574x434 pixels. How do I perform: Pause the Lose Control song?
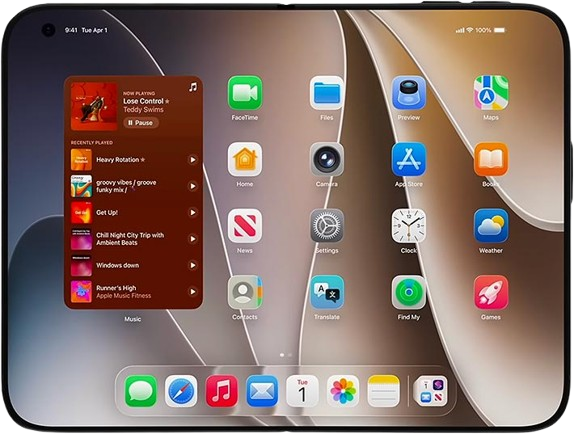pyautogui.click(x=141, y=123)
